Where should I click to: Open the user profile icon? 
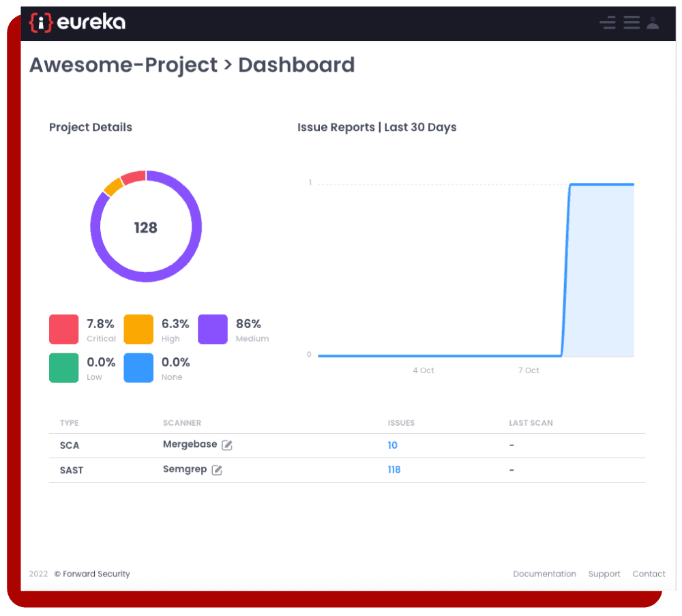point(653,23)
